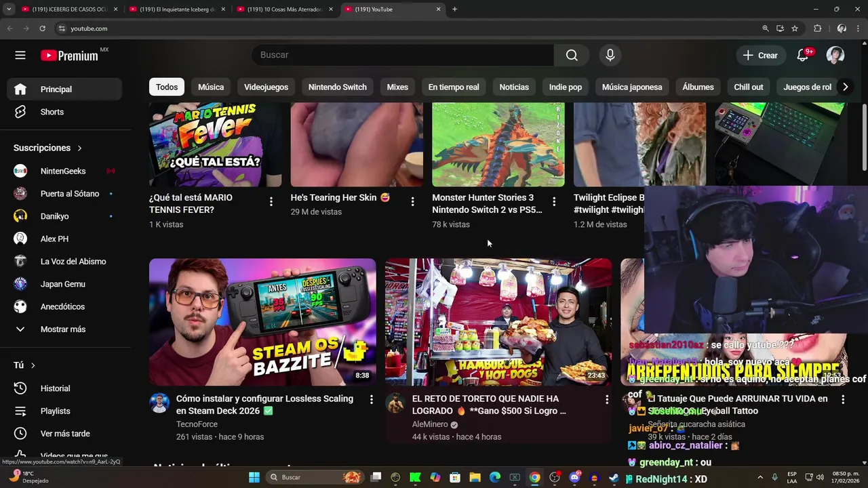Select the Música japonesa chip
Viewport: 868px width, 488px height.
click(632, 87)
